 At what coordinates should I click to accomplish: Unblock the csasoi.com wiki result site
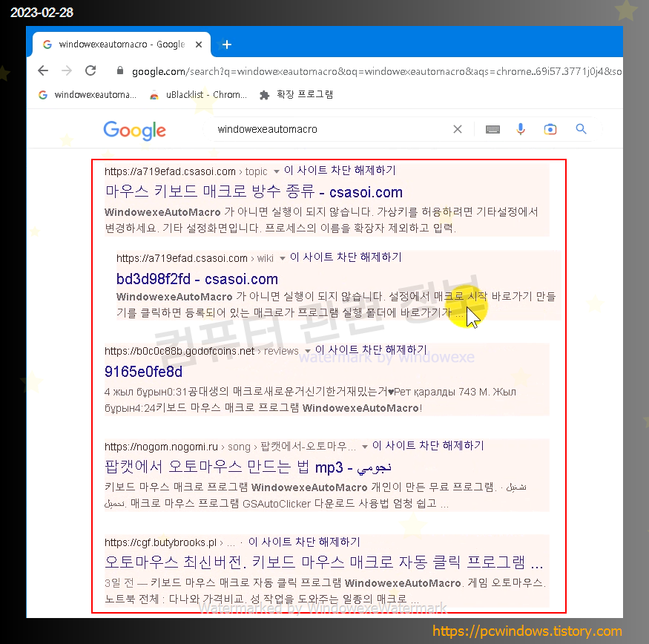coord(346,257)
